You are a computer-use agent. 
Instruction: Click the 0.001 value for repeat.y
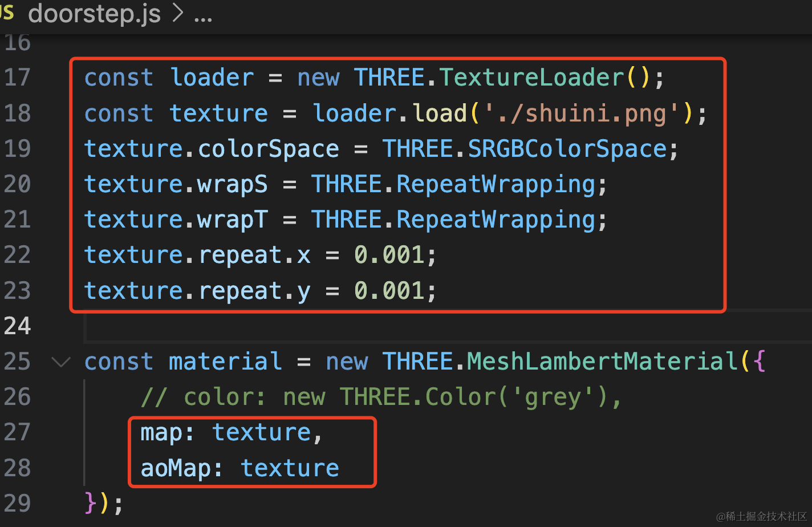[389, 291]
